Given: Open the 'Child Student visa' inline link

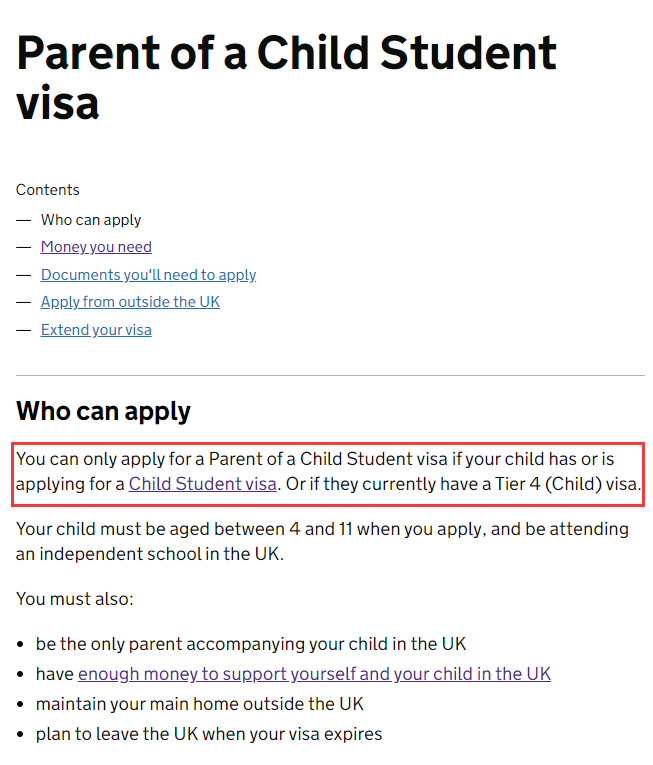Looking at the screenshot, I should pos(203,484).
